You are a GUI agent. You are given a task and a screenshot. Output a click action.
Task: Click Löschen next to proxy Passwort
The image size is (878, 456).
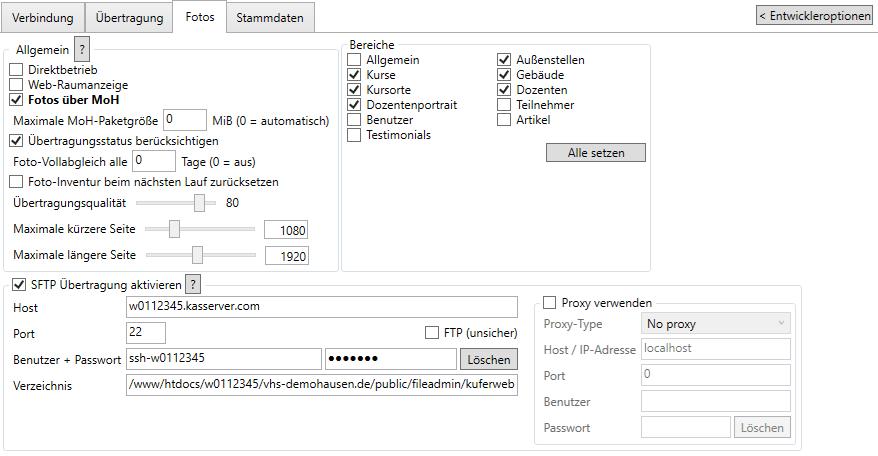[x=762, y=427]
